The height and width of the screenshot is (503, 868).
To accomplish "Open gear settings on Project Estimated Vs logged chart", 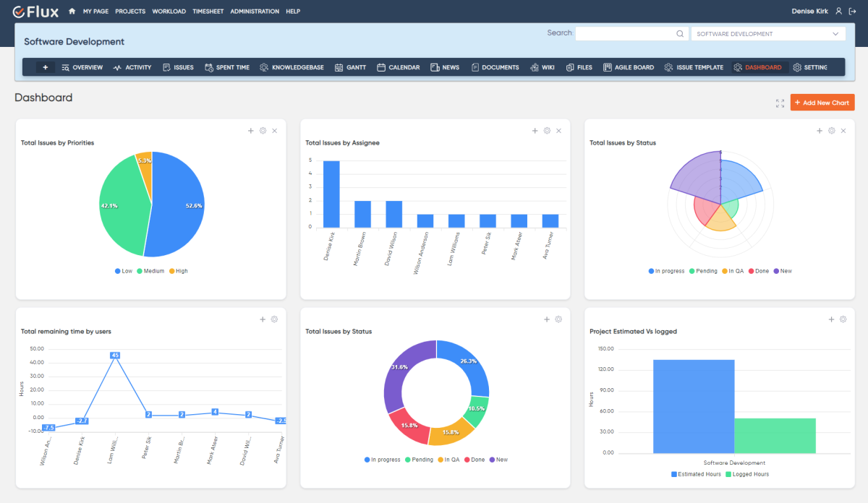I will [843, 319].
